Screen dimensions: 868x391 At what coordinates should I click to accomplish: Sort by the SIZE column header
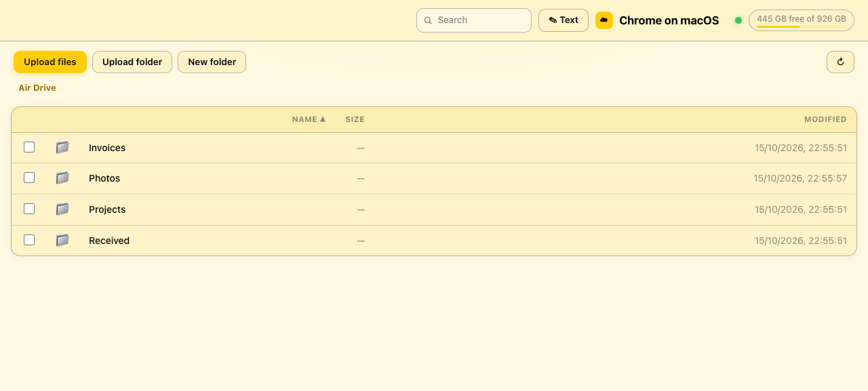pyautogui.click(x=355, y=119)
